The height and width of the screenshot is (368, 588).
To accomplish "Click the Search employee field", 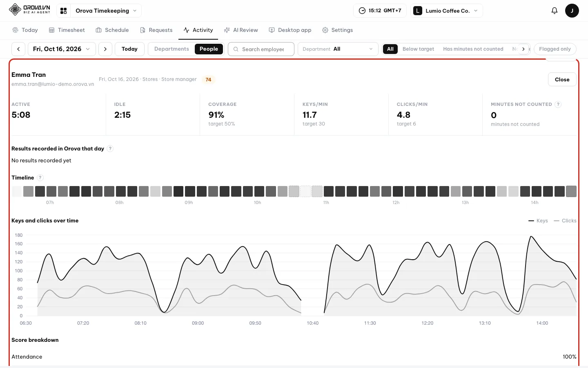I will click(261, 49).
